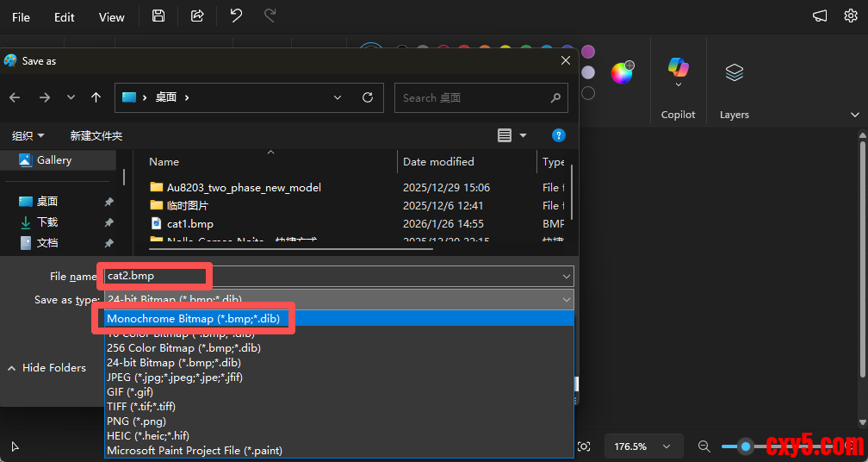The width and height of the screenshot is (868, 462).
Task: Refresh the folder listing
Action: click(x=368, y=97)
